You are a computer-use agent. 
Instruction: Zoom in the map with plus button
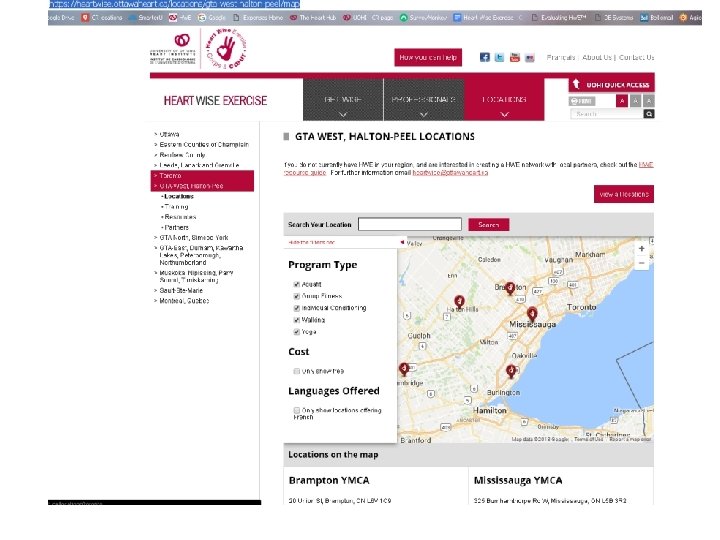click(641, 248)
